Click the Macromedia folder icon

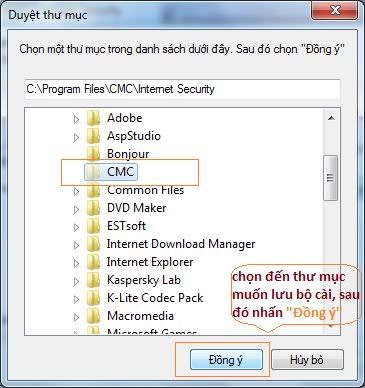93,316
